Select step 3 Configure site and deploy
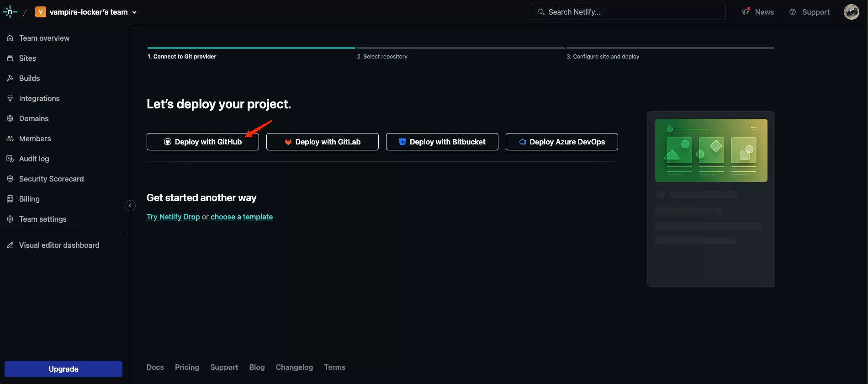This screenshot has height=384, width=868. [x=603, y=56]
